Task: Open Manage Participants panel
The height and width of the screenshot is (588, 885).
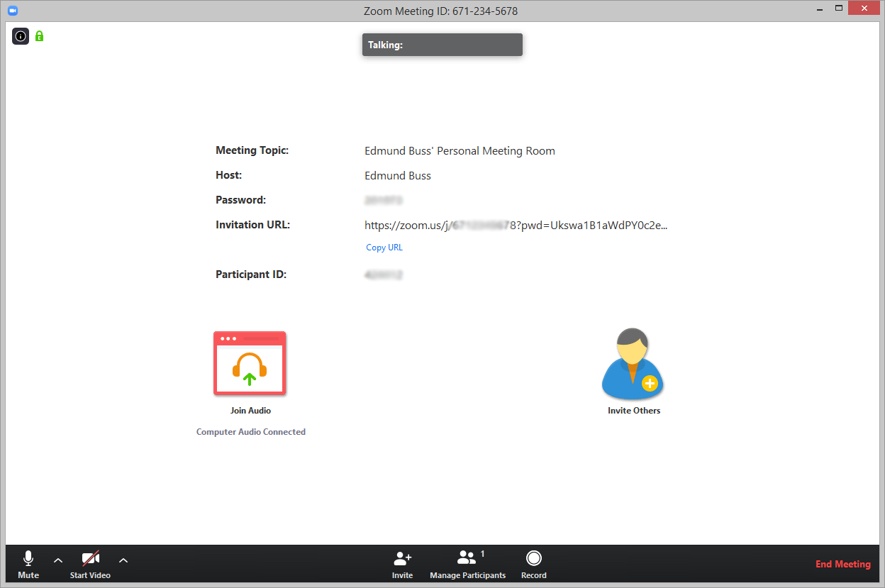Action: click(x=467, y=565)
